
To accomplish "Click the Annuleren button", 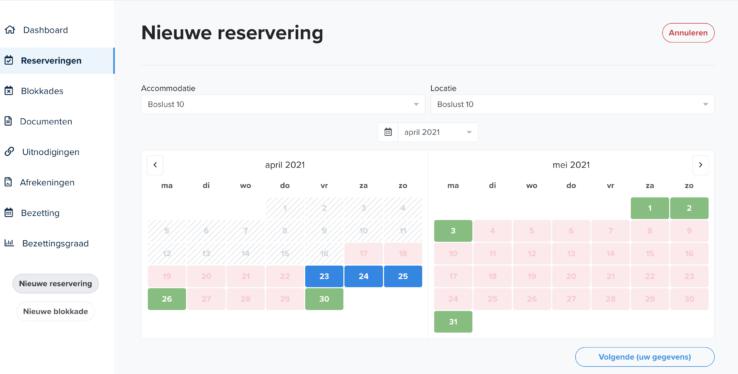I will [688, 33].
